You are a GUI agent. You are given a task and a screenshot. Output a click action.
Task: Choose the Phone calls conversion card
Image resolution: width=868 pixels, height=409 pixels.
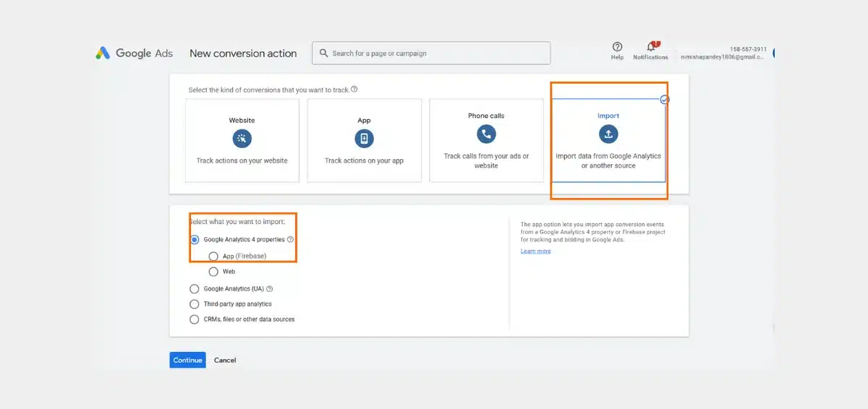coord(486,140)
